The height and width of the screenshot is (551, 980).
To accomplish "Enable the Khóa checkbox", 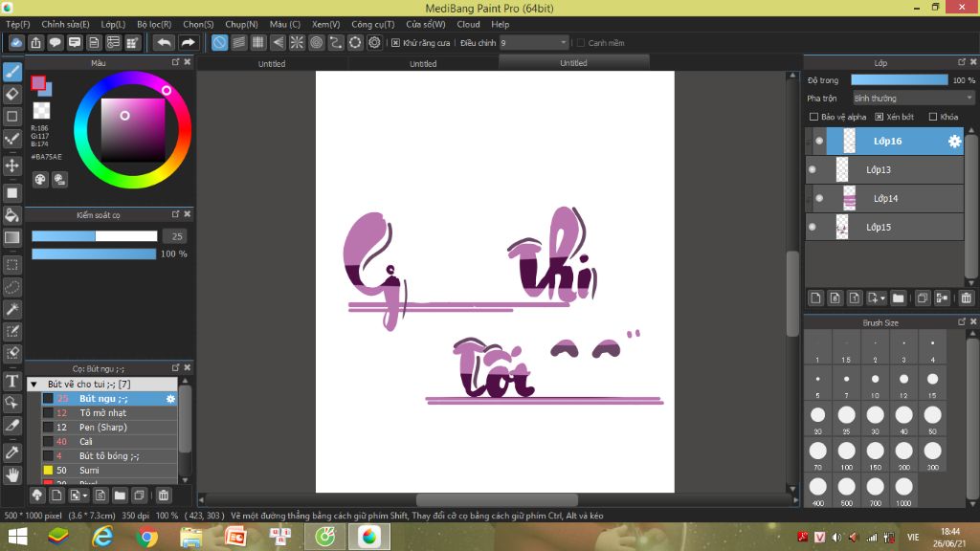I will point(933,117).
